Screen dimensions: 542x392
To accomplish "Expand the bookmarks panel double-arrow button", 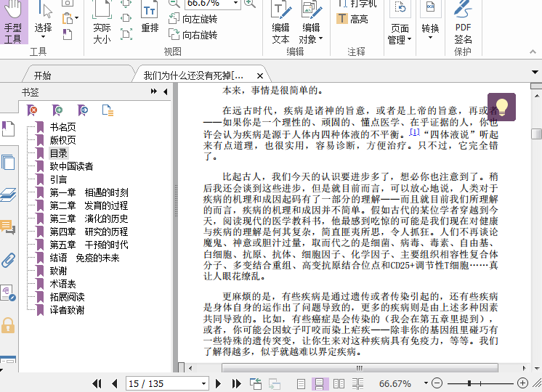I will (x=154, y=91).
